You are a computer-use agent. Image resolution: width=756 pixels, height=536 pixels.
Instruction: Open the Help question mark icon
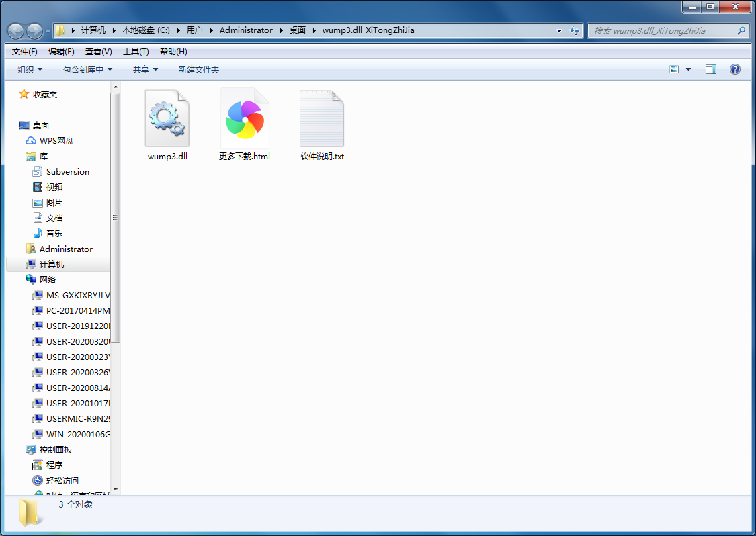pyautogui.click(x=734, y=69)
